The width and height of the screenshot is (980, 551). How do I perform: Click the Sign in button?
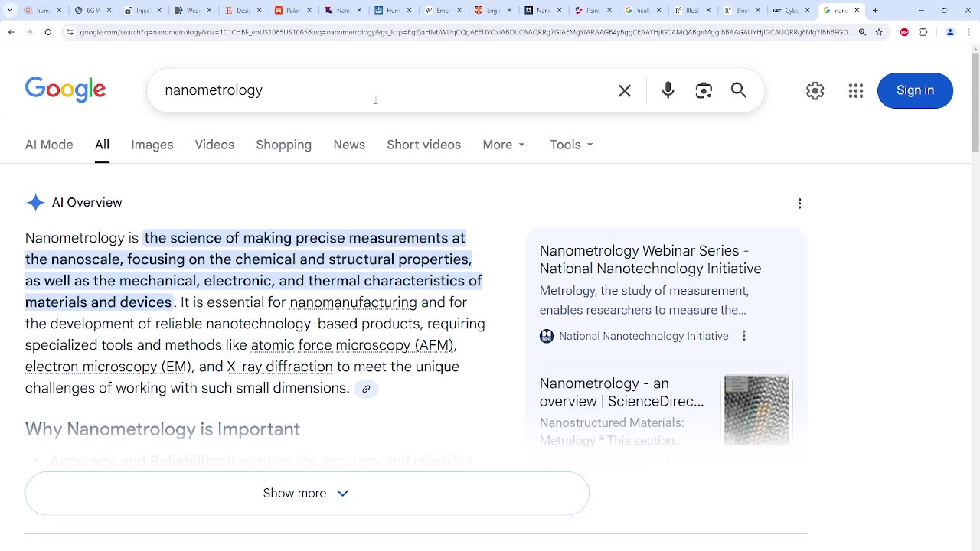915,90
